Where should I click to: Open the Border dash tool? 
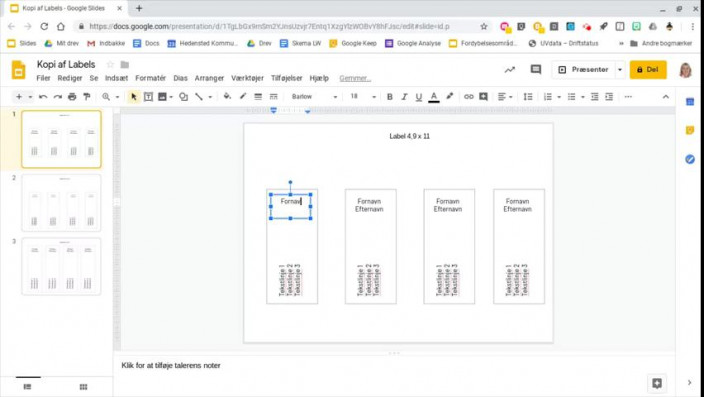273,97
